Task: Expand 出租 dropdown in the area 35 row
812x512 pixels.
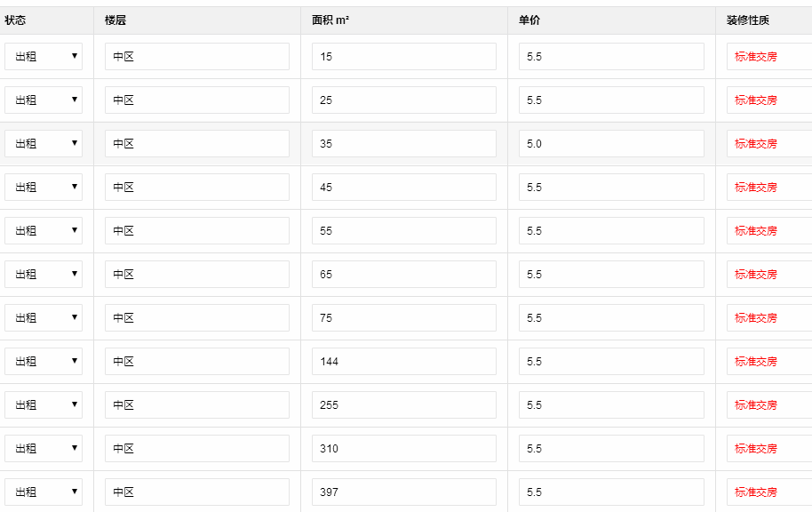Action: click(x=44, y=143)
